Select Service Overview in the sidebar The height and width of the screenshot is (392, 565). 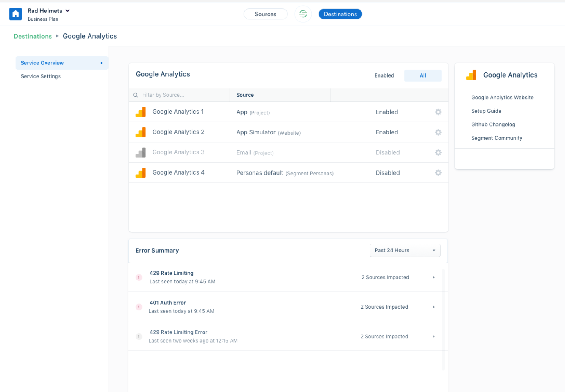[x=62, y=63]
